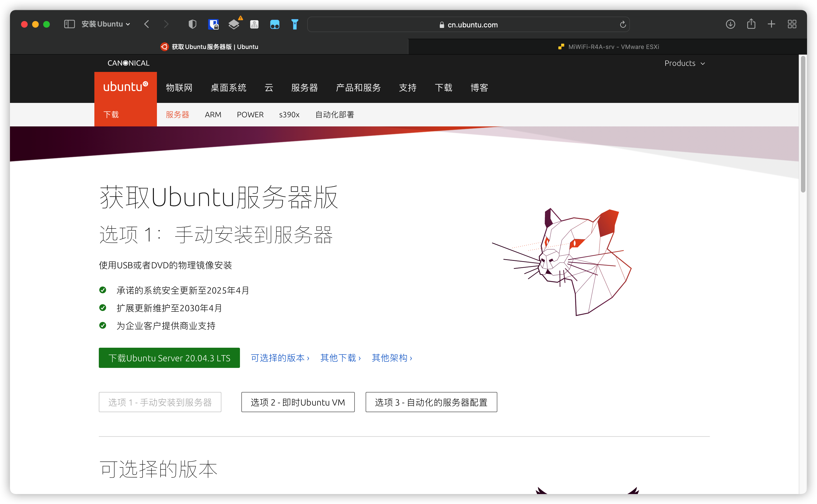
Task: Click the page vertical scrollbar
Action: click(803, 124)
